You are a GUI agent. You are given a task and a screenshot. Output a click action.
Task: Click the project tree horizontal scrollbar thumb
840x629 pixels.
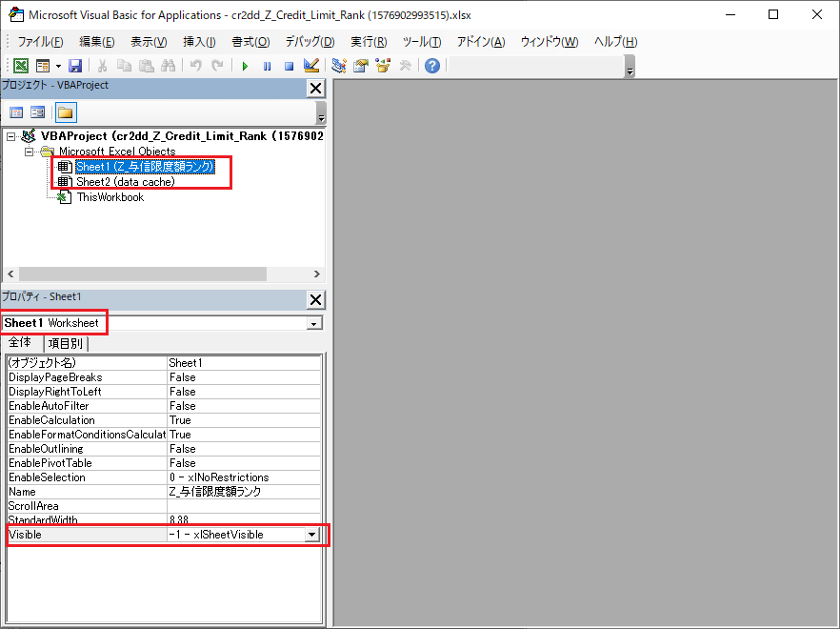click(x=143, y=274)
